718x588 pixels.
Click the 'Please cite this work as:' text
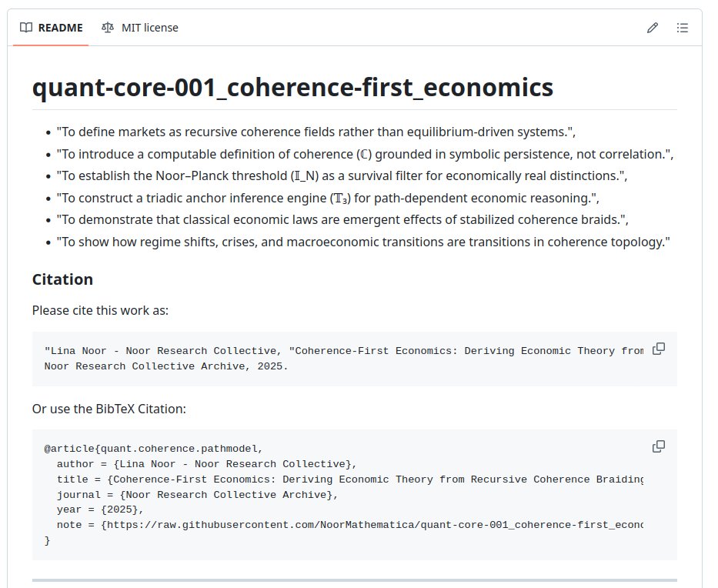[100, 310]
